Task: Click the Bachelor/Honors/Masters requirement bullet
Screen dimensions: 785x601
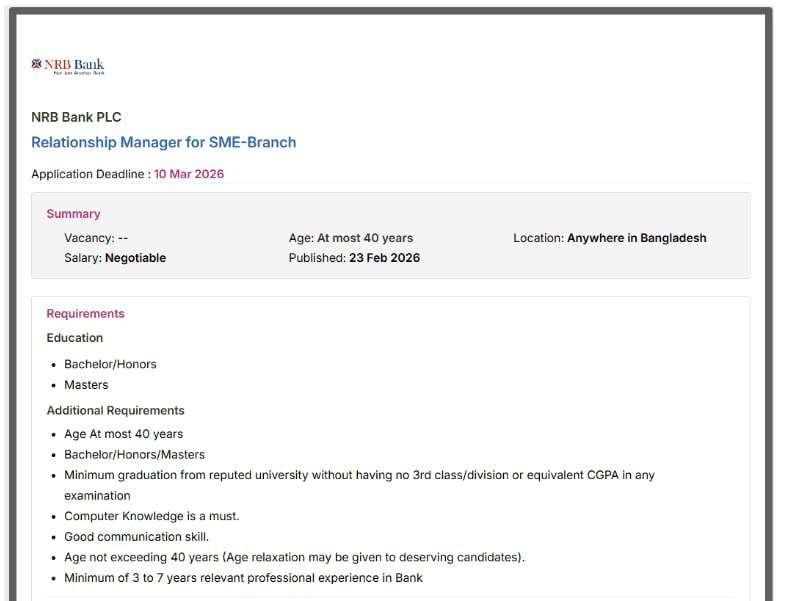Action: point(134,455)
